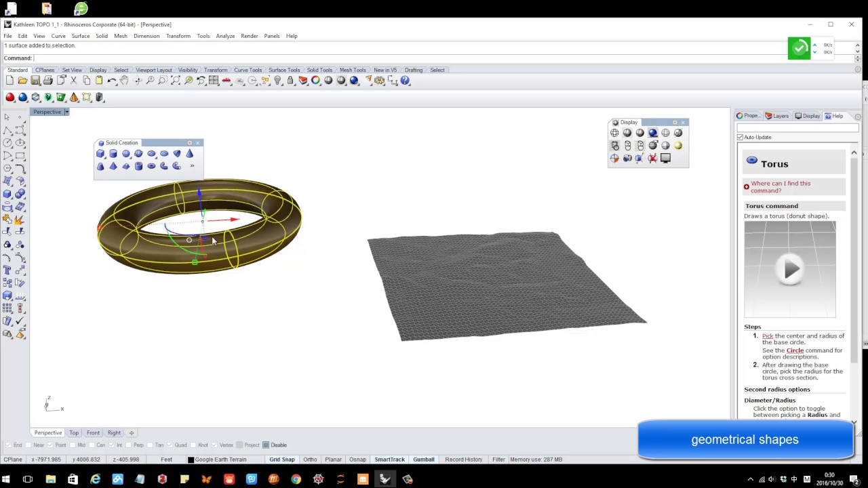The height and width of the screenshot is (488, 868).
Task: Click the Wireframe display mode icon in the Display panel
Action: tap(614, 133)
